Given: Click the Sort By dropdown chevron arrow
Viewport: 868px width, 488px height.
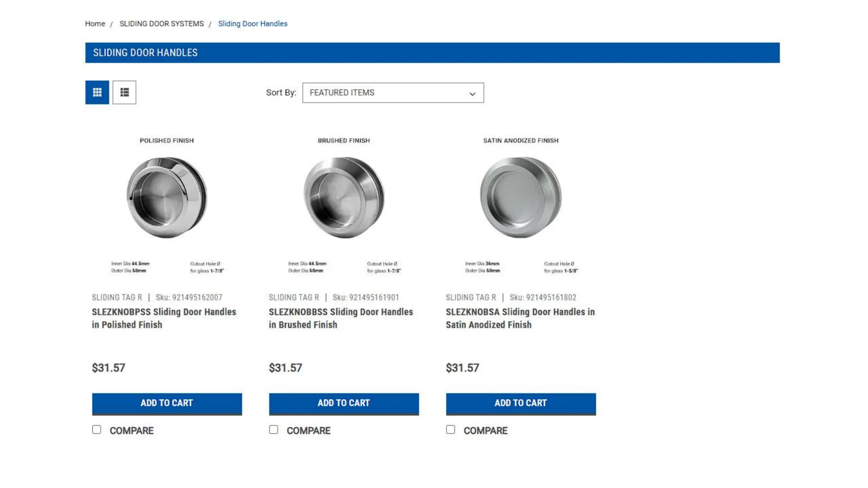Looking at the screenshot, I should [x=472, y=94].
